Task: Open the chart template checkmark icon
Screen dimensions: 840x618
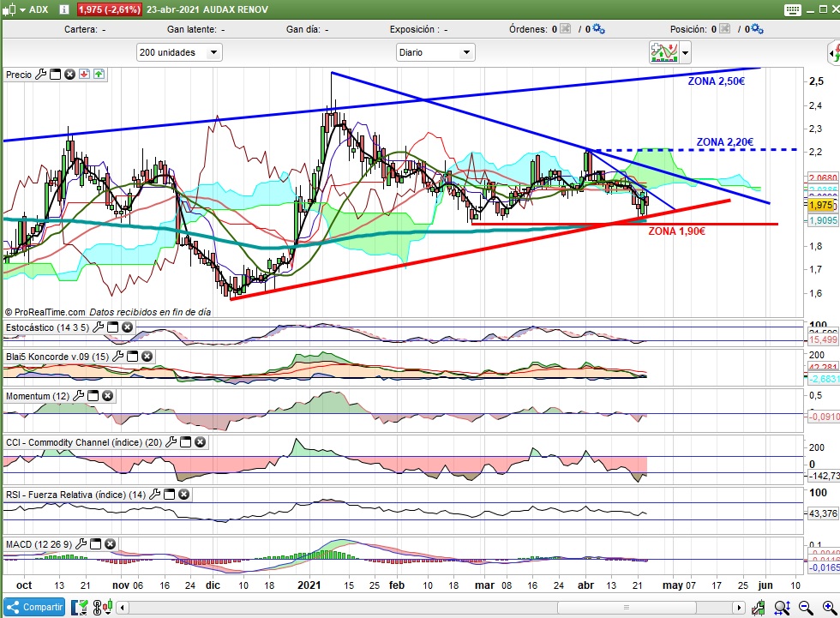Action: (79, 608)
